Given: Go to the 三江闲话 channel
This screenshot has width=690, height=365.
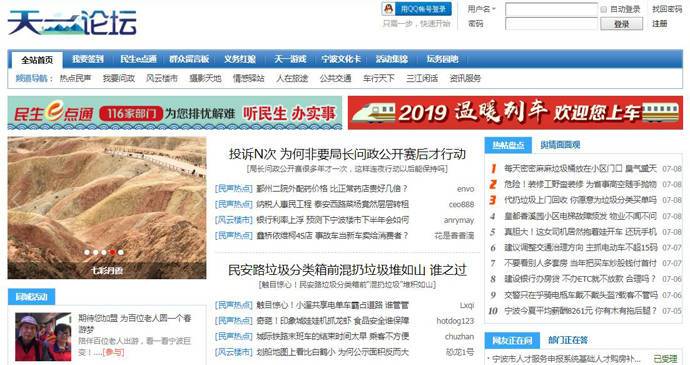Looking at the screenshot, I should click(422, 78).
